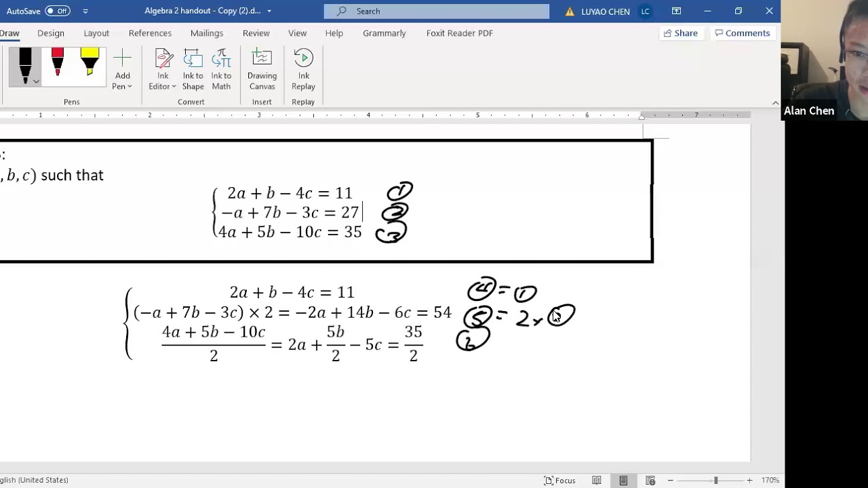Open the Review tab
The width and height of the screenshot is (868, 488).
click(256, 33)
